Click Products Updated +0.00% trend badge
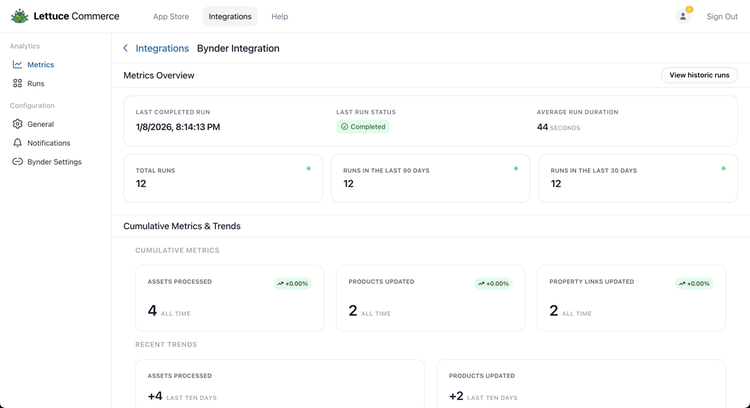This screenshot has height=408, width=750. tap(494, 284)
